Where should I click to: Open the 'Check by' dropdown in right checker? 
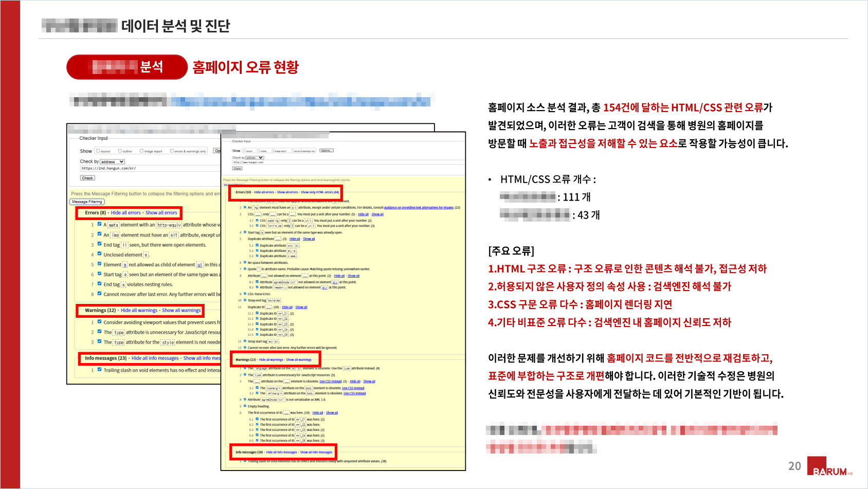(x=254, y=158)
